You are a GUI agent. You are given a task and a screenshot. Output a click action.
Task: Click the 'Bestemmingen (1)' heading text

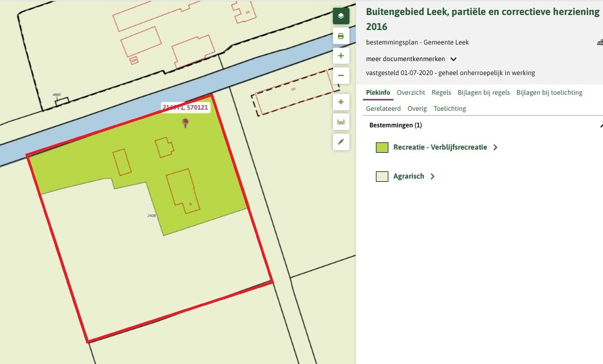coord(395,125)
